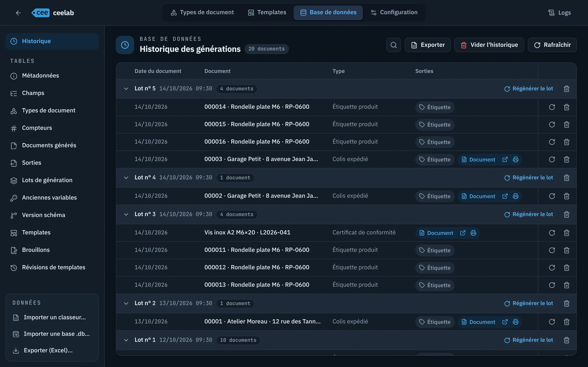
Task: Click the back arrow next to ceelab logo
Action: 18,13
